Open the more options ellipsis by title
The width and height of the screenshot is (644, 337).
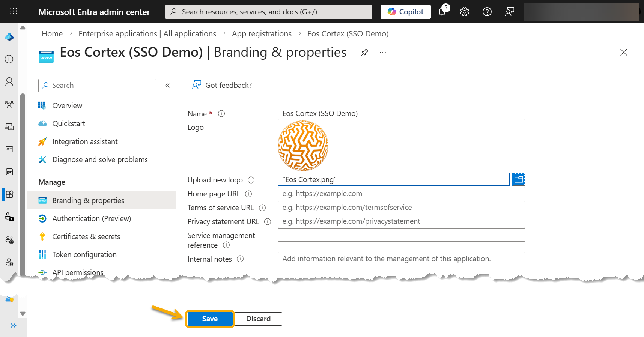pyautogui.click(x=382, y=53)
